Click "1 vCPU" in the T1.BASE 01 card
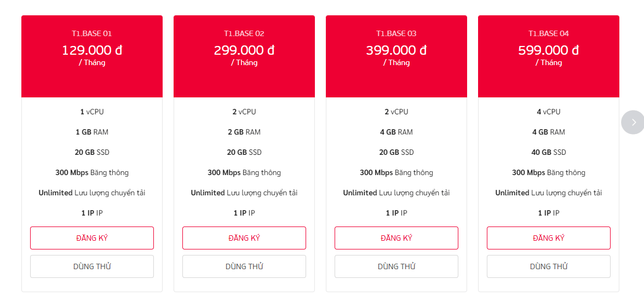This screenshot has height=302, width=644. [91, 112]
